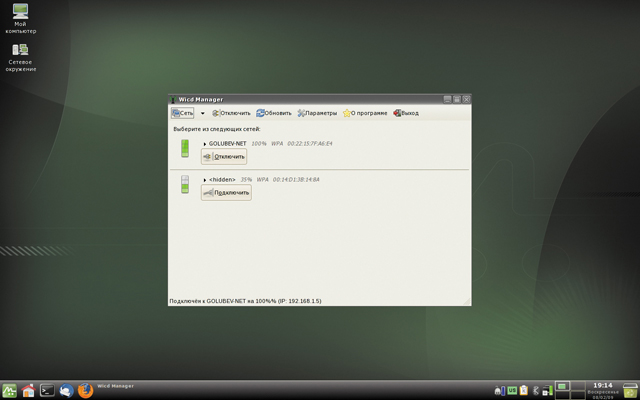Click the 'Выберите из следующих сетей' label
Viewport: 640px width, 400px height.
point(217,129)
